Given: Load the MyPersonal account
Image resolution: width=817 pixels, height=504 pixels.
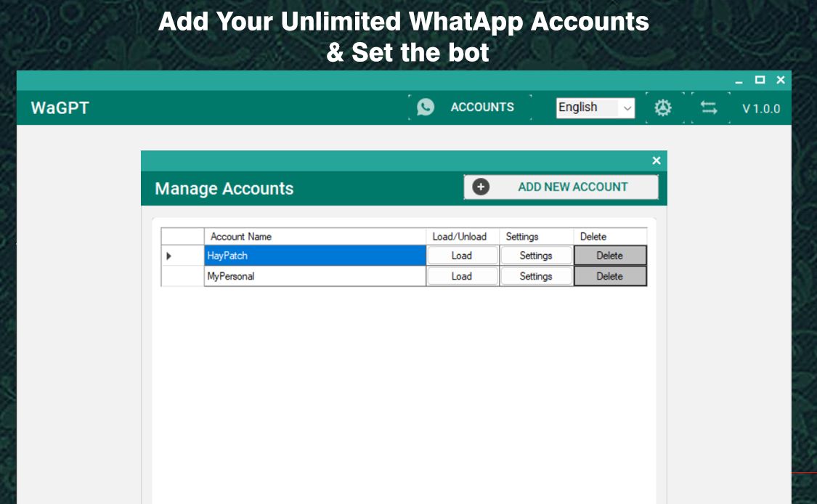Looking at the screenshot, I should point(462,276).
